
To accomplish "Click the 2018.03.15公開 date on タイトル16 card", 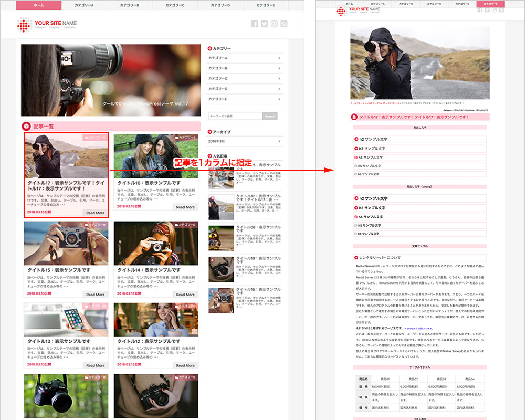I will [129, 206].
